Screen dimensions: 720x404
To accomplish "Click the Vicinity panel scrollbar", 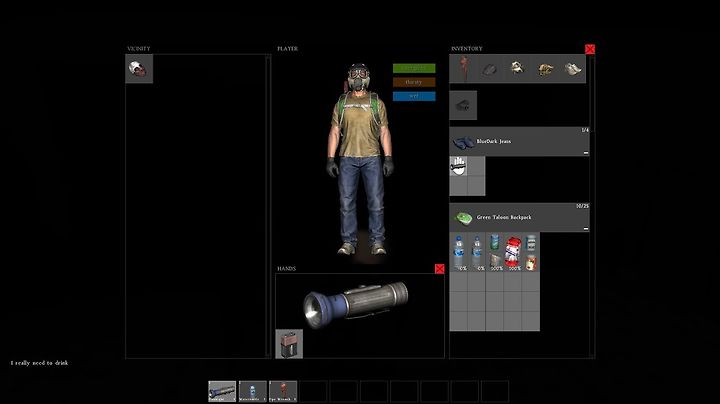I will pyautogui.click(x=268, y=206).
